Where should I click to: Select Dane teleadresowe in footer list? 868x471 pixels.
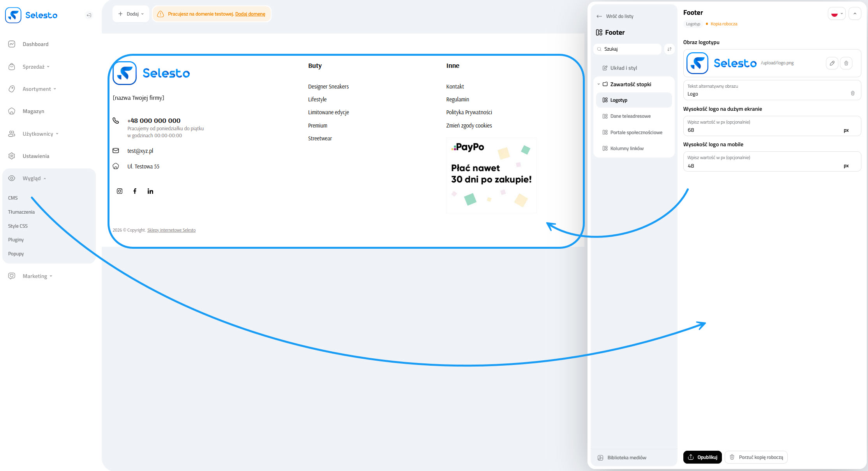630,116
